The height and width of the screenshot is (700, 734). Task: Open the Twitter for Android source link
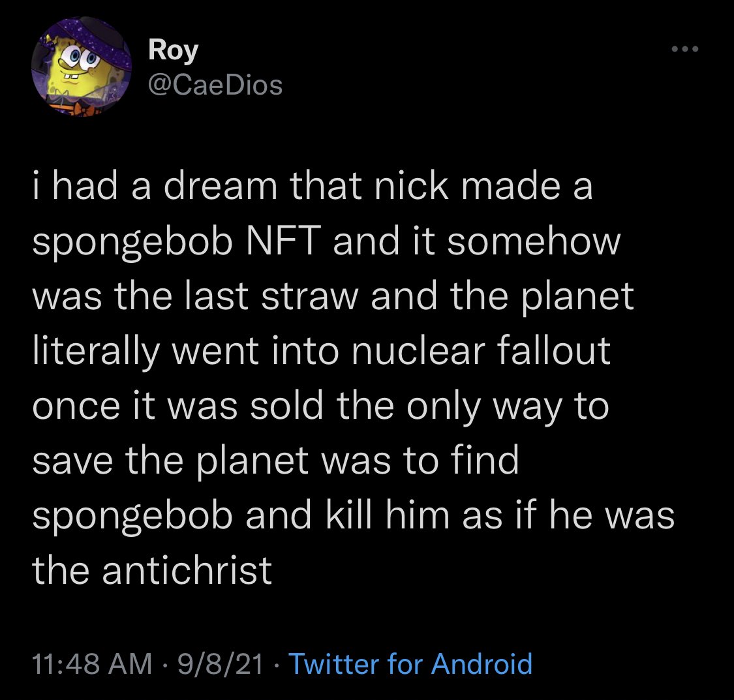click(410, 663)
